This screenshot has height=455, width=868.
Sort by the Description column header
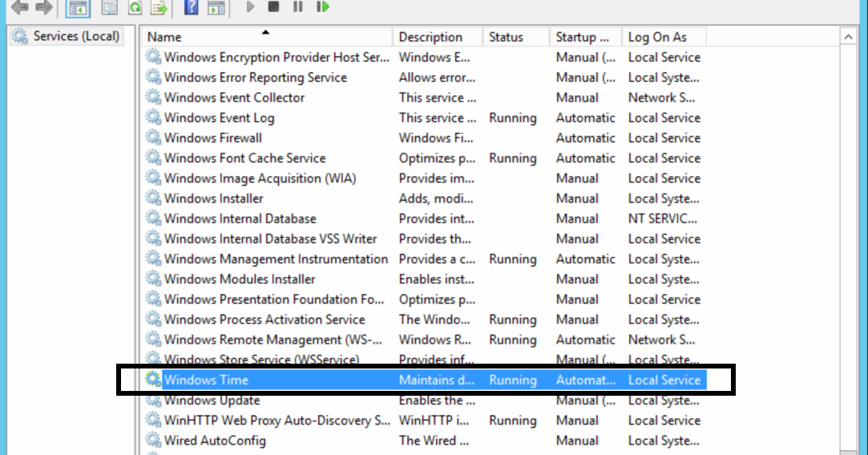tap(438, 37)
